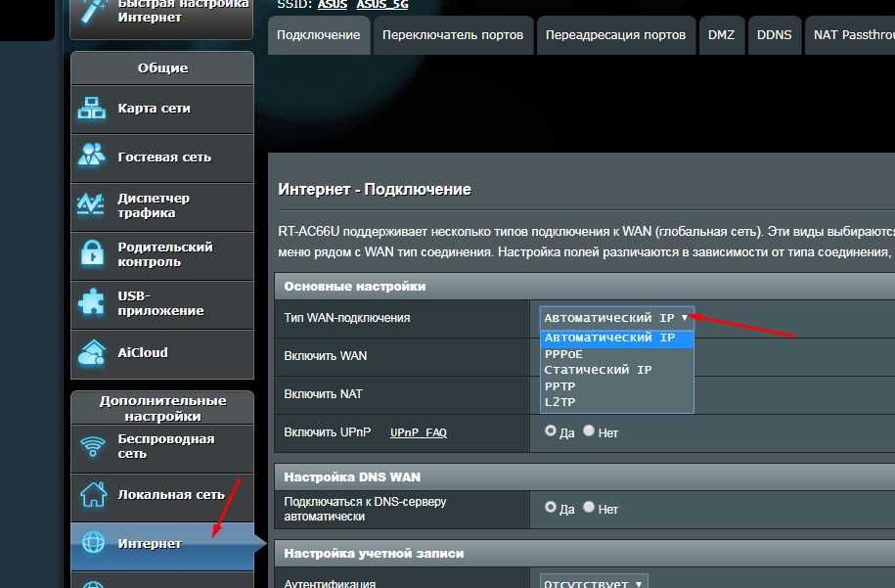
Task: Open Быстрая настройка Интернет wizard
Action: tap(161, 19)
